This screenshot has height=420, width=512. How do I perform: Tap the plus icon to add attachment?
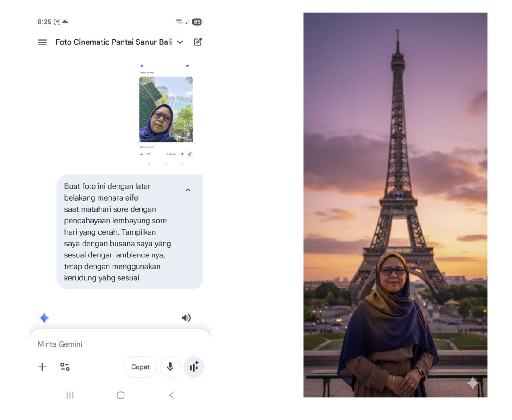42,367
